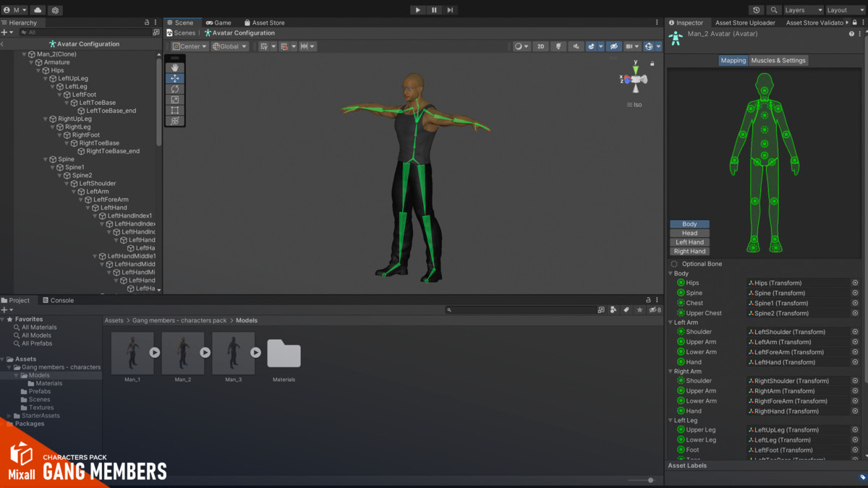
Task: Select the Scale tool
Action: [174, 100]
